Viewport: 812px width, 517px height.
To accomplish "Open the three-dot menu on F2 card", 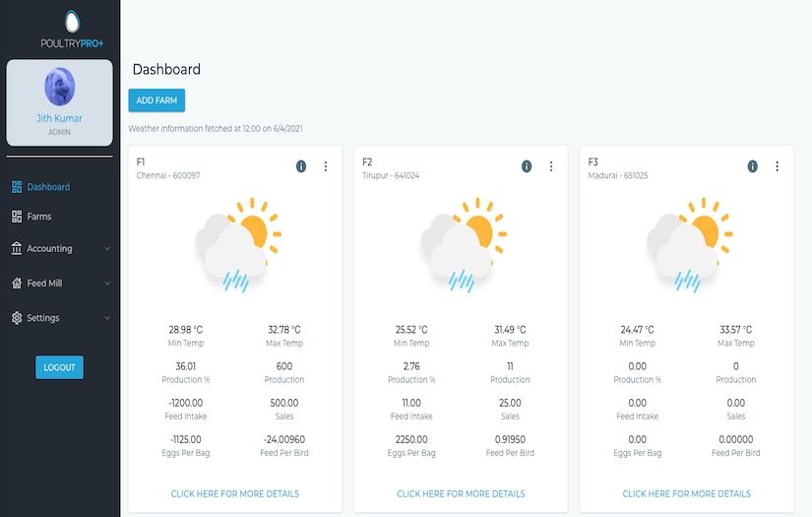I will tap(551, 166).
